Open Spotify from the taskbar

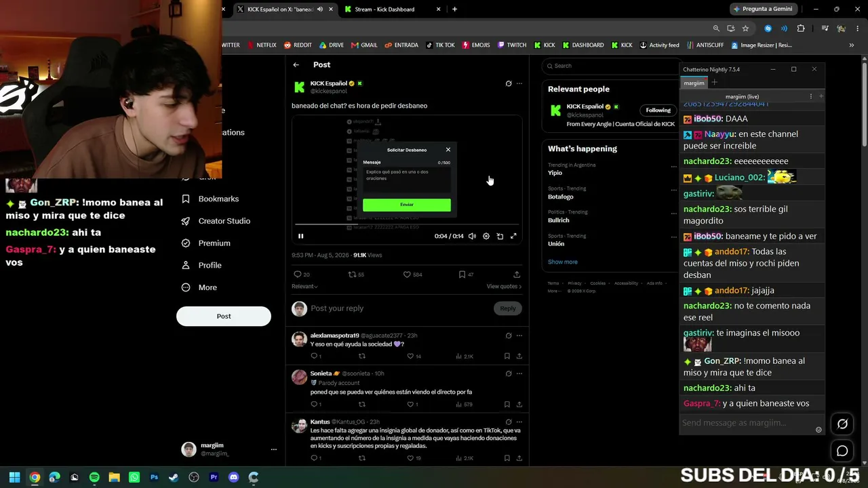point(94,477)
